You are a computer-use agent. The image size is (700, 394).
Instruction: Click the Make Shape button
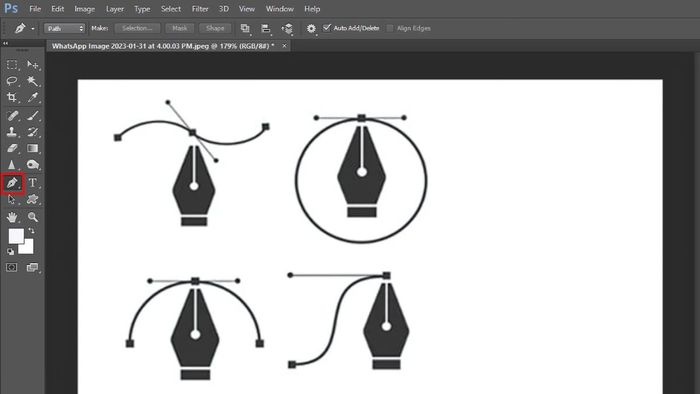[x=215, y=28]
